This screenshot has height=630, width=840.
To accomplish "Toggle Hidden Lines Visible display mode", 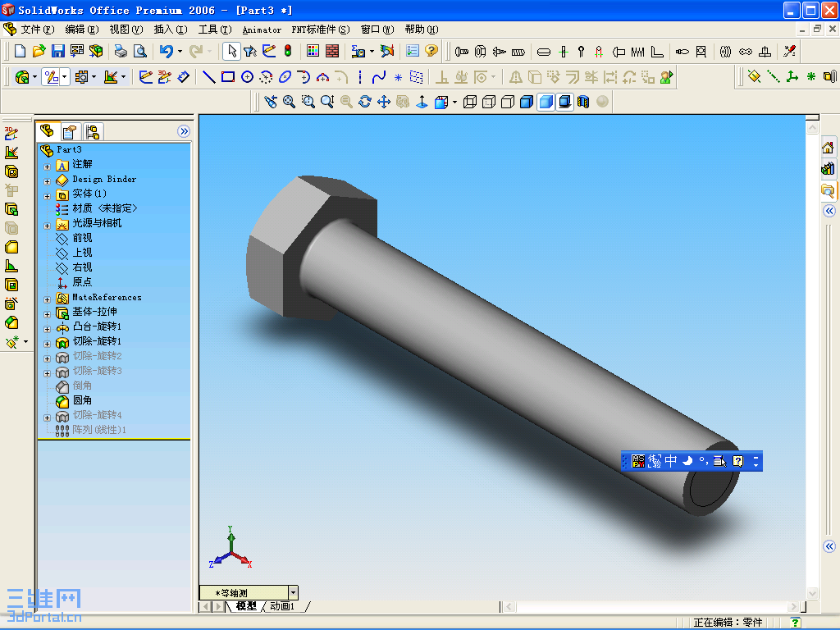I will pos(489,102).
